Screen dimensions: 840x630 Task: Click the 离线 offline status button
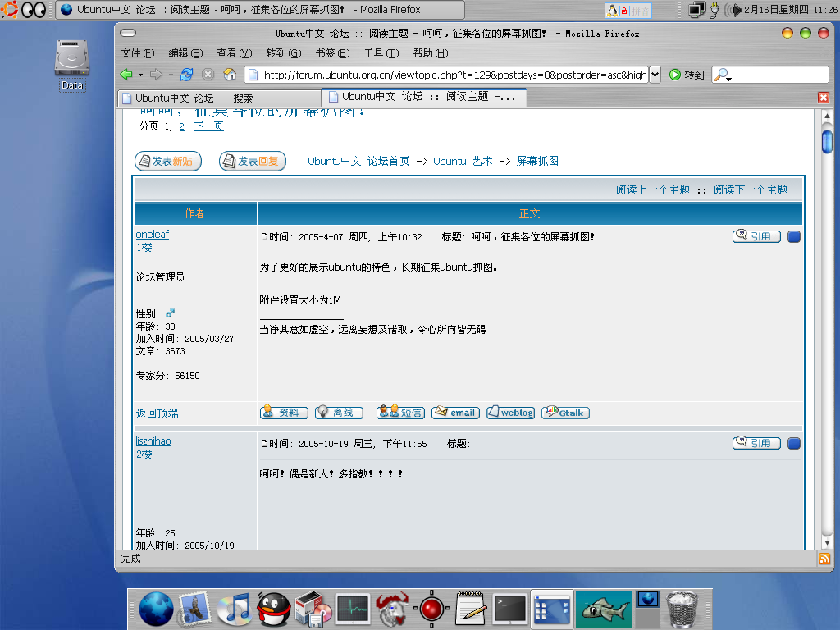[x=339, y=413]
